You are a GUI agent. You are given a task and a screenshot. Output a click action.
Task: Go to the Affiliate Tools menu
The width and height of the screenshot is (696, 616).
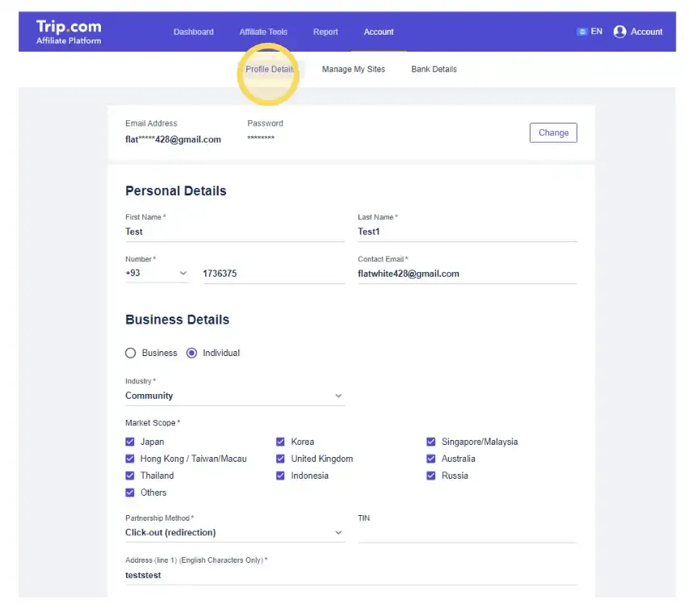click(263, 32)
